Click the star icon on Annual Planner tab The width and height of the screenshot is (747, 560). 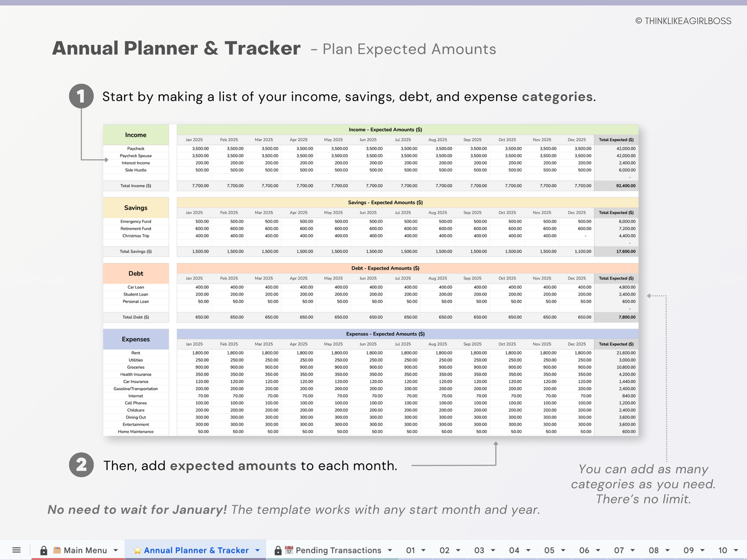[x=138, y=550]
